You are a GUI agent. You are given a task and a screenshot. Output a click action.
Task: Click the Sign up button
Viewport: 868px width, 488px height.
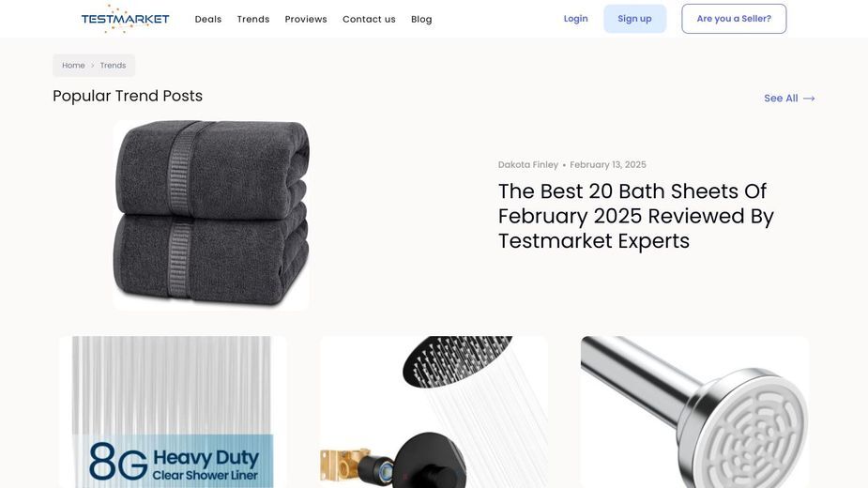[x=635, y=19]
